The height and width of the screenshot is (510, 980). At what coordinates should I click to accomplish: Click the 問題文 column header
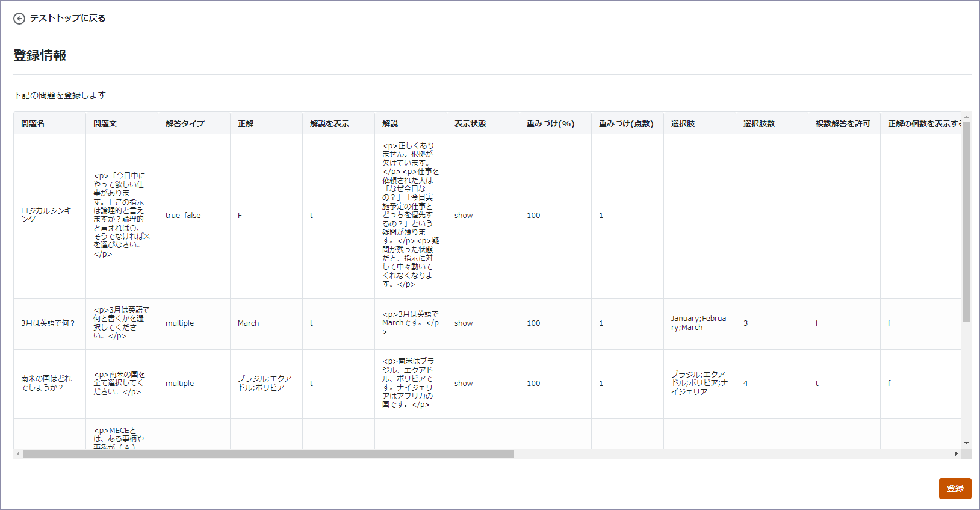[122, 123]
